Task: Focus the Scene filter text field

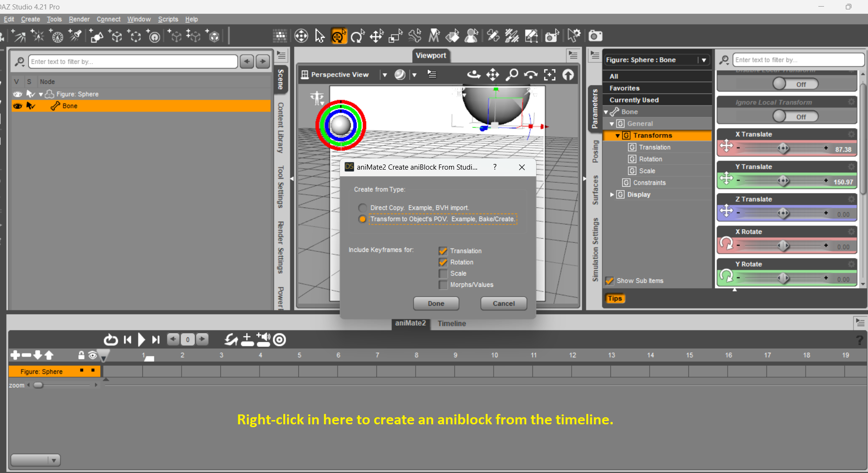Action: pos(133,61)
